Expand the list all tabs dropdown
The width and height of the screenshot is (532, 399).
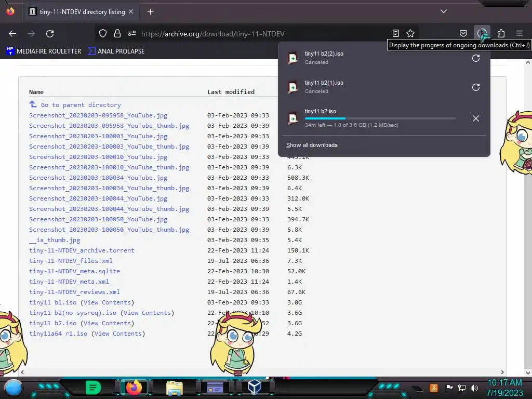coord(444,11)
